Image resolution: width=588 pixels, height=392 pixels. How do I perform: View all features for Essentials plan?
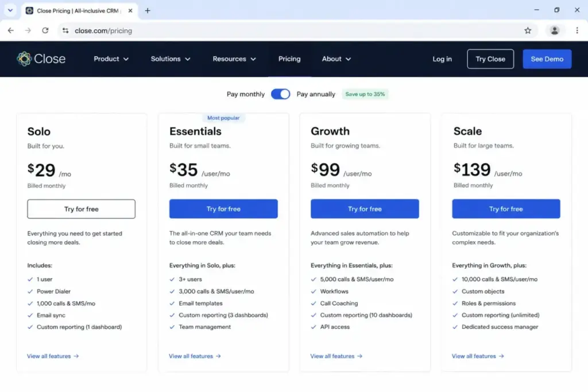pyautogui.click(x=195, y=356)
